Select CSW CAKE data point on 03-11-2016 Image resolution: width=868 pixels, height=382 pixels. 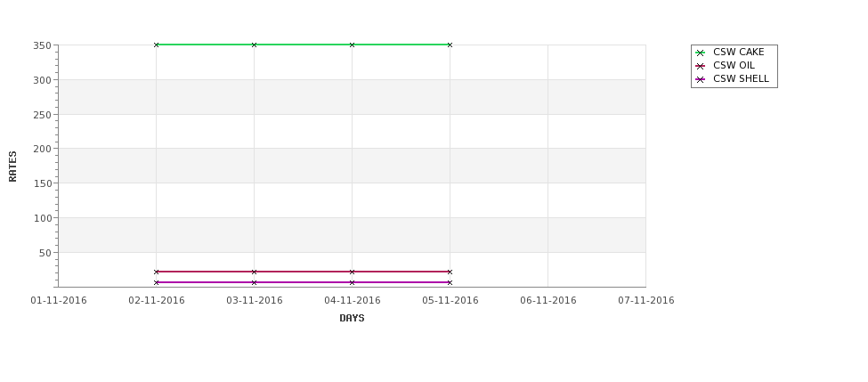pos(254,45)
